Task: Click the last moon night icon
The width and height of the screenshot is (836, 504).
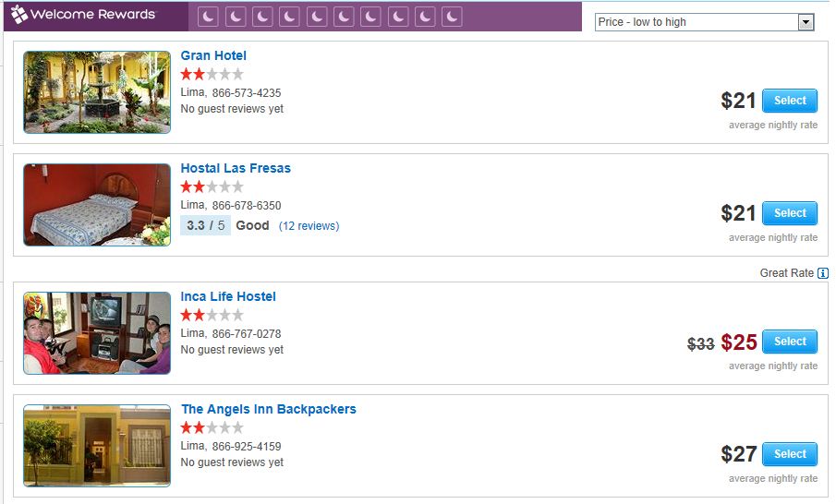Action: (x=452, y=17)
